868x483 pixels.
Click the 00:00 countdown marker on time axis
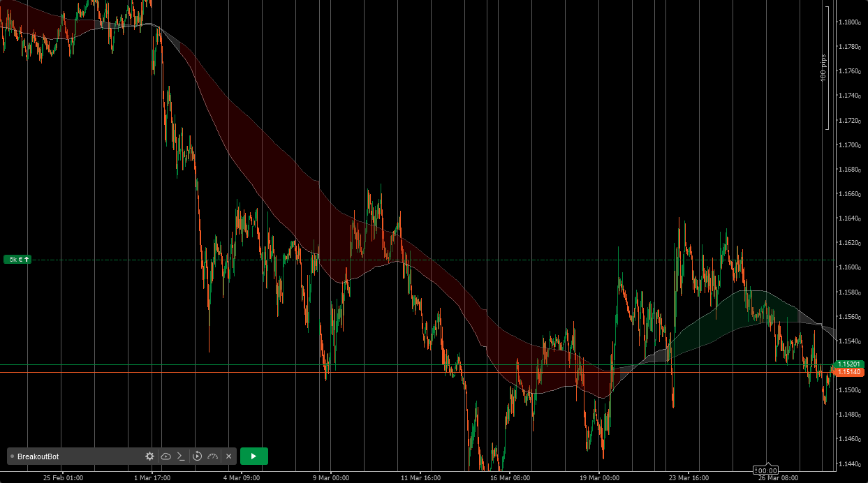pyautogui.click(x=767, y=470)
